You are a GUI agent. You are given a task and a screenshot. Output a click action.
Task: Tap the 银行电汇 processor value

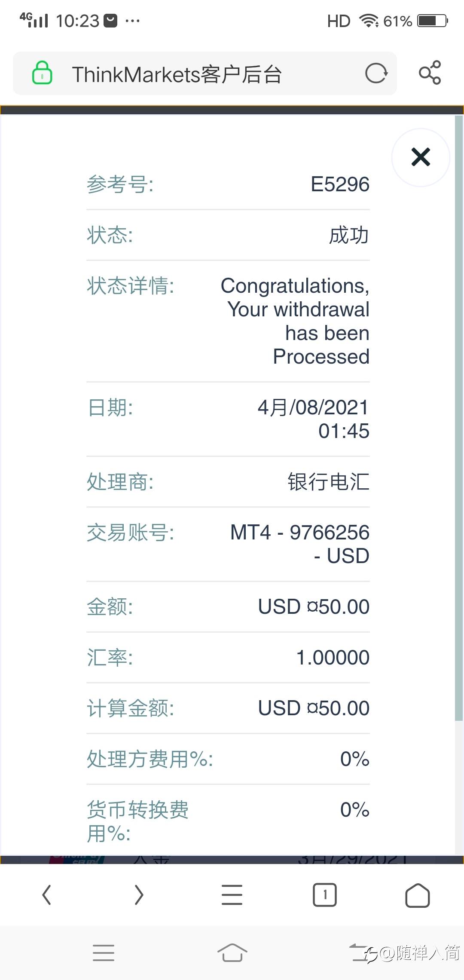(329, 482)
